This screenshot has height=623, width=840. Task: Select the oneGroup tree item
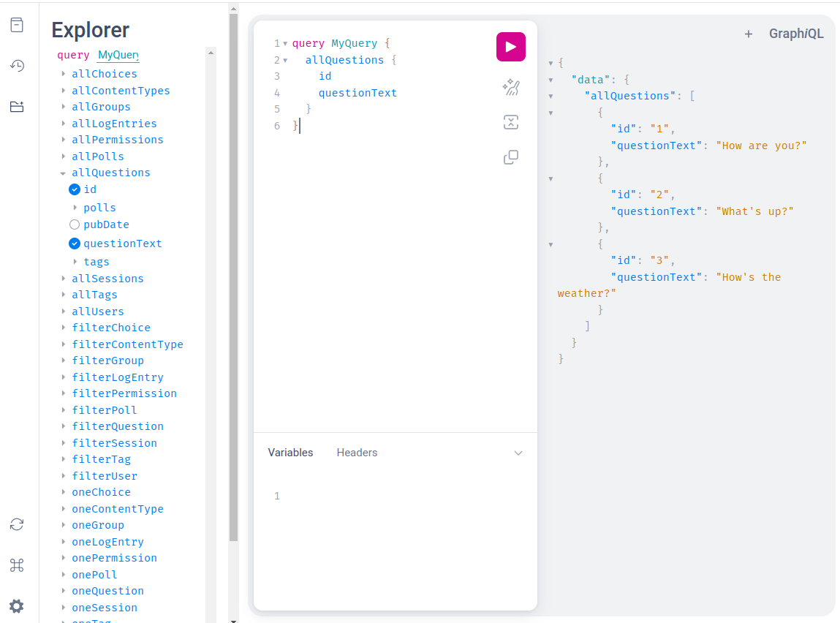point(97,525)
